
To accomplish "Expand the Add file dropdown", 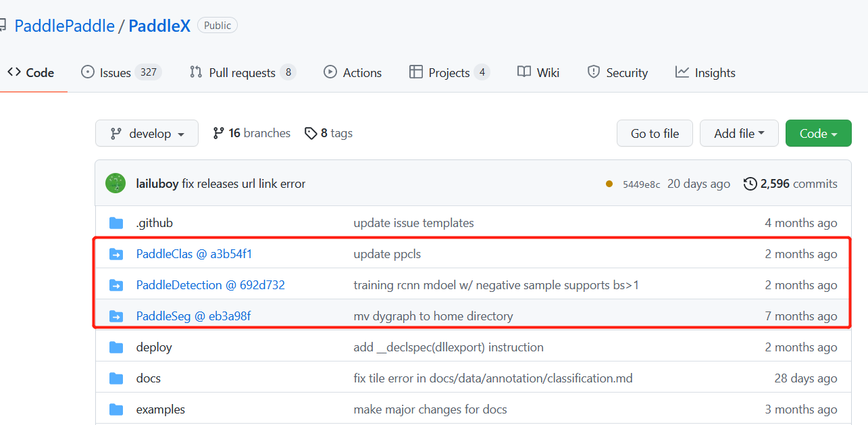I will [738, 133].
